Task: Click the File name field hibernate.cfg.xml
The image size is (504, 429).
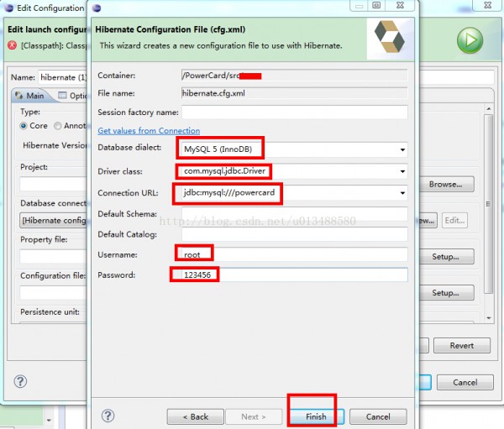Action: [x=295, y=93]
